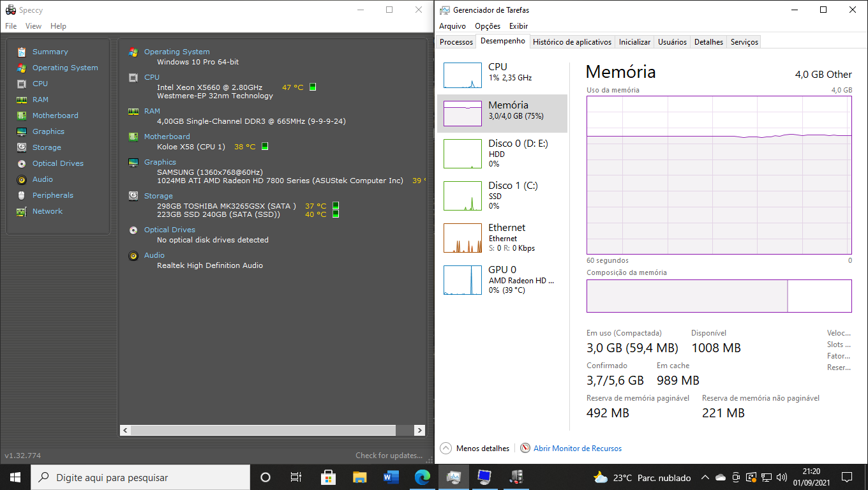The height and width of the screenshot is (490, 868).
Task: Click hard disk icon beside Storage heading
Action: click(133, 197)
